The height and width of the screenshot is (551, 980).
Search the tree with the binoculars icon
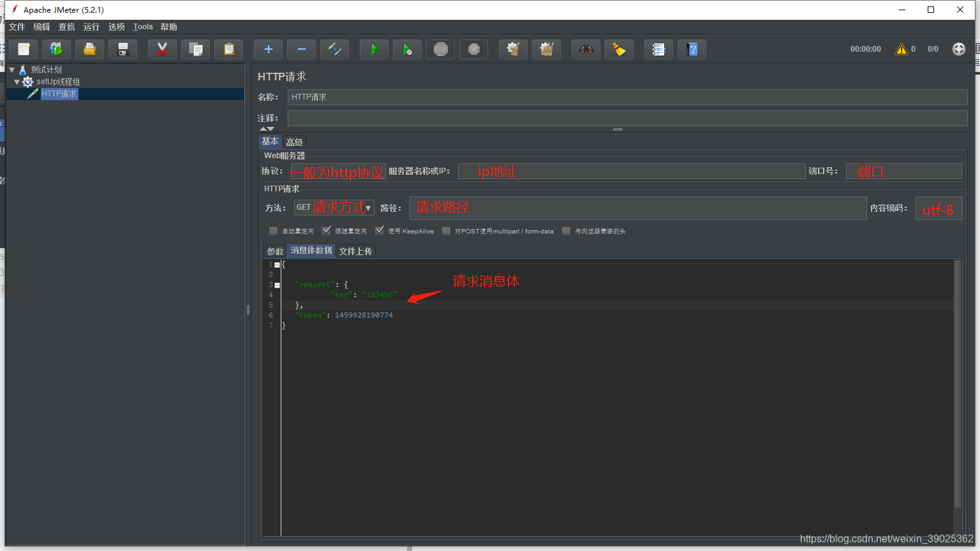(x=586, y=49)
